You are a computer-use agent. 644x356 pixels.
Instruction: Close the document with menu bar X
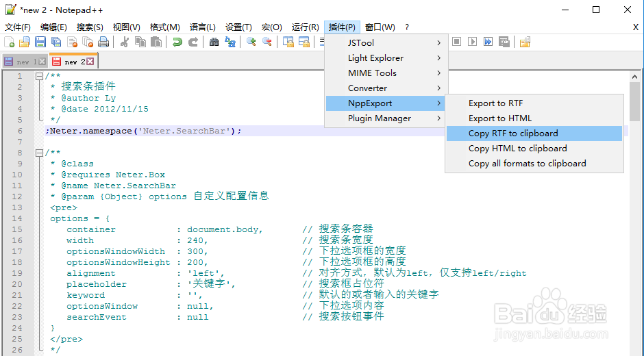tap(635, 27)
